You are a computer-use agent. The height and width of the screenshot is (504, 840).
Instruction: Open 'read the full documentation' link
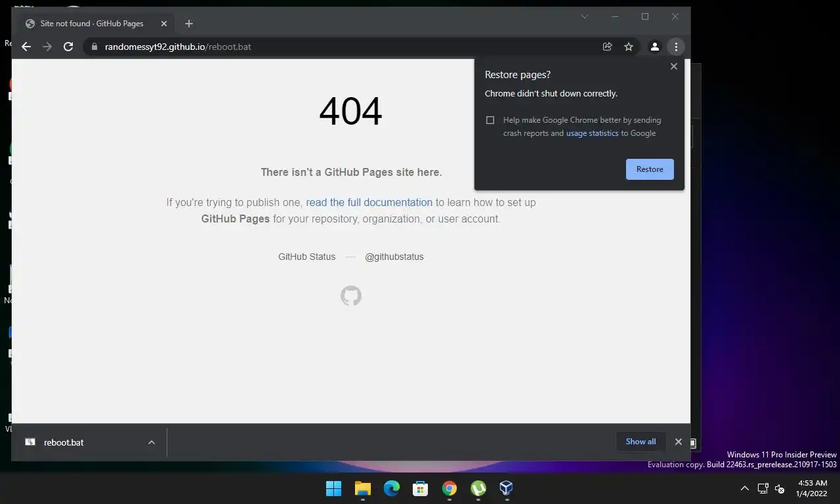tap(369, 202)
